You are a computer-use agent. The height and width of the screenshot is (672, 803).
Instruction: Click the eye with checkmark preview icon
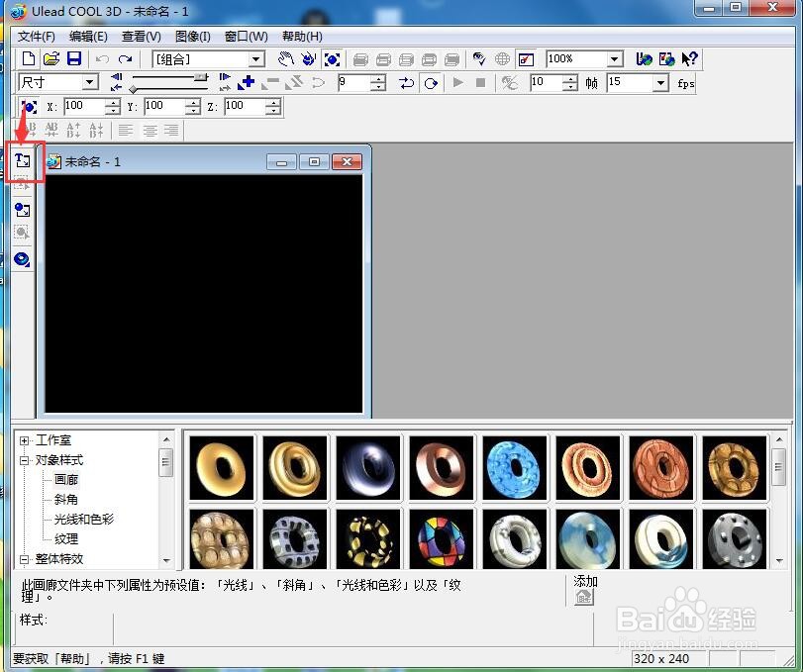pyautogui.click(x=479, y=59)
